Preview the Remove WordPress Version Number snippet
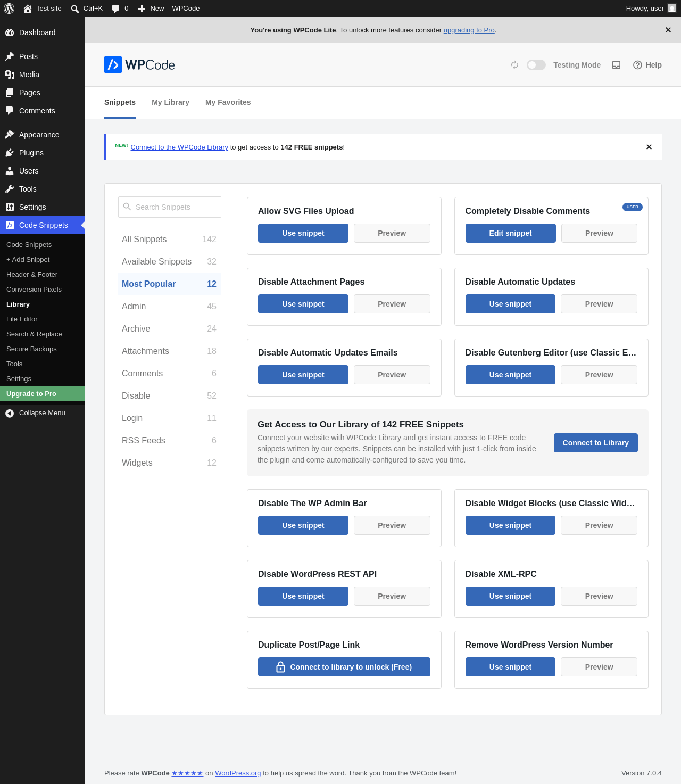Screen dimensions: 681x784 click(x=599, y=667)
